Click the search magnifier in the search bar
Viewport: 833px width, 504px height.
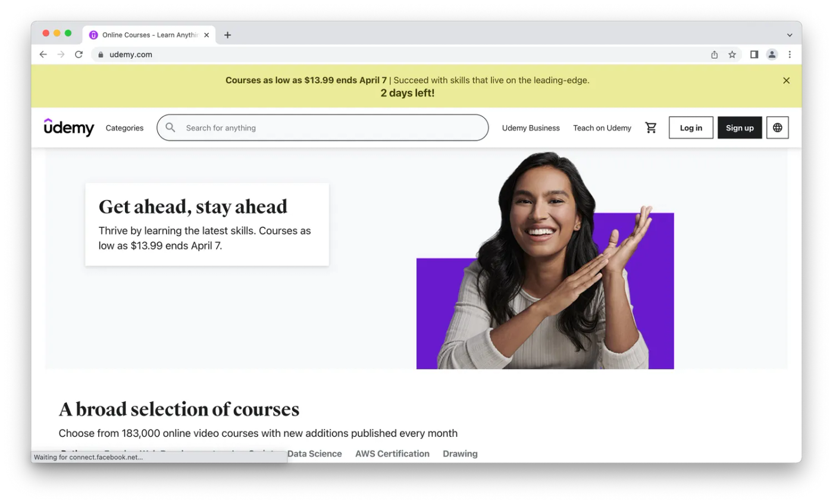click(x=170, y=127)
